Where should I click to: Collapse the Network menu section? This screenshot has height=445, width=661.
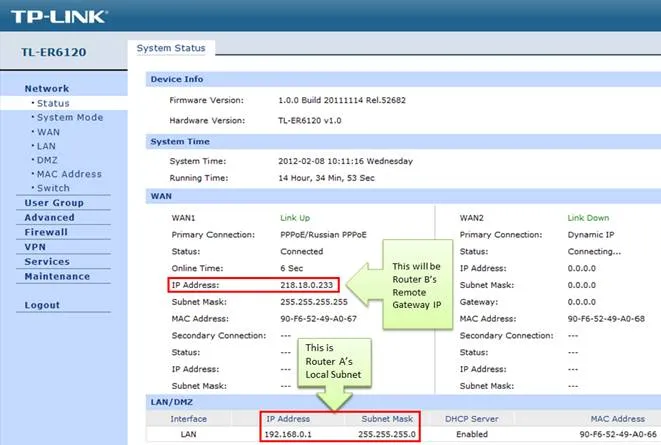pos(46,89)
